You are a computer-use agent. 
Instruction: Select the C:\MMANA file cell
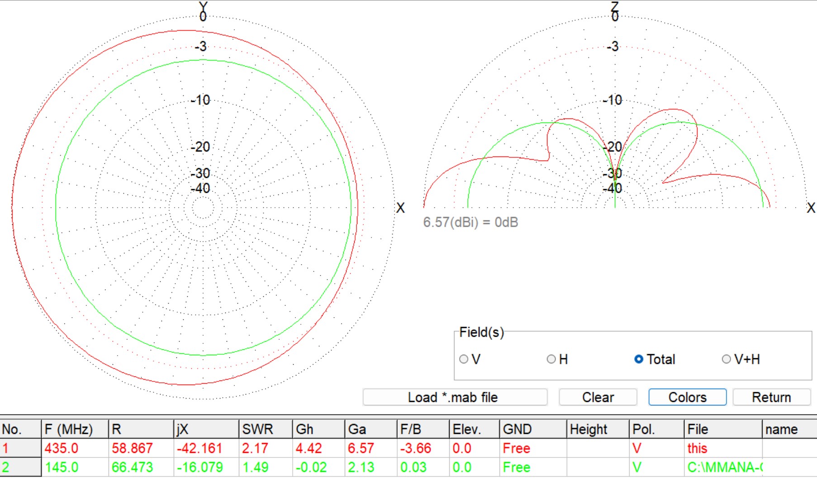tap(723, 467)
